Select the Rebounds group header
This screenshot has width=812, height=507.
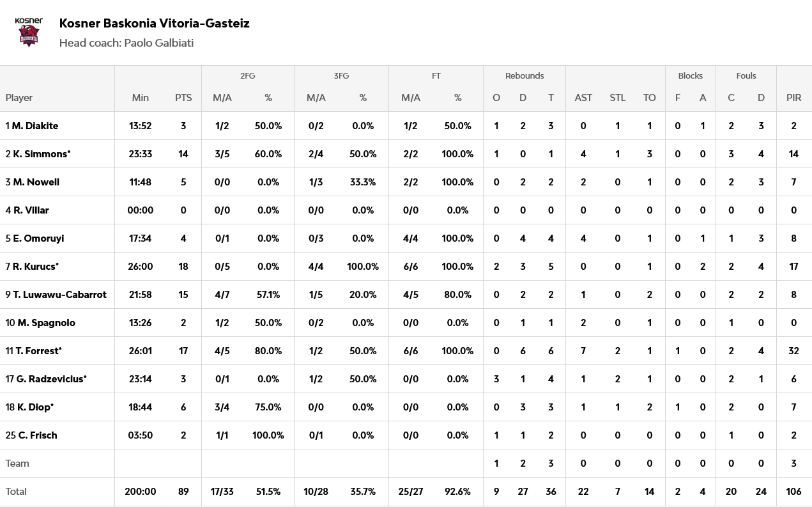[x=524, y=75]
